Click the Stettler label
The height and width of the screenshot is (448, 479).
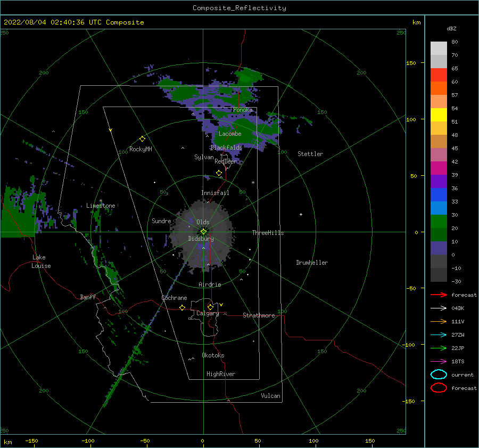click(x=310, y=154)
